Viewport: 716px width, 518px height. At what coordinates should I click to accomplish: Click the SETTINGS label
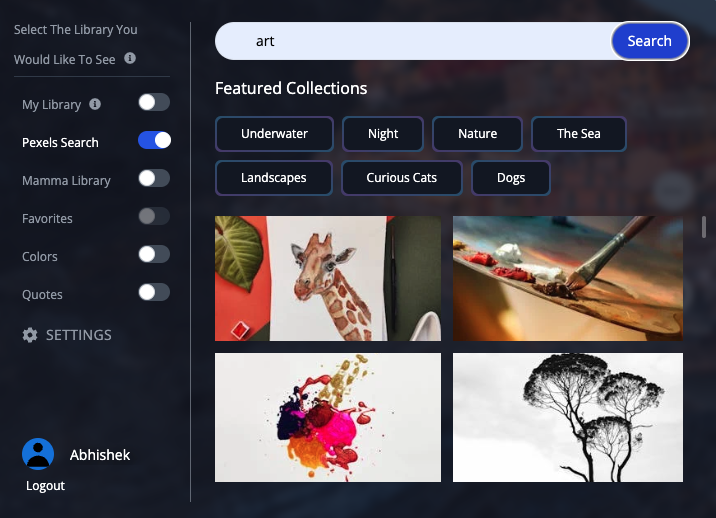point(79,335)
